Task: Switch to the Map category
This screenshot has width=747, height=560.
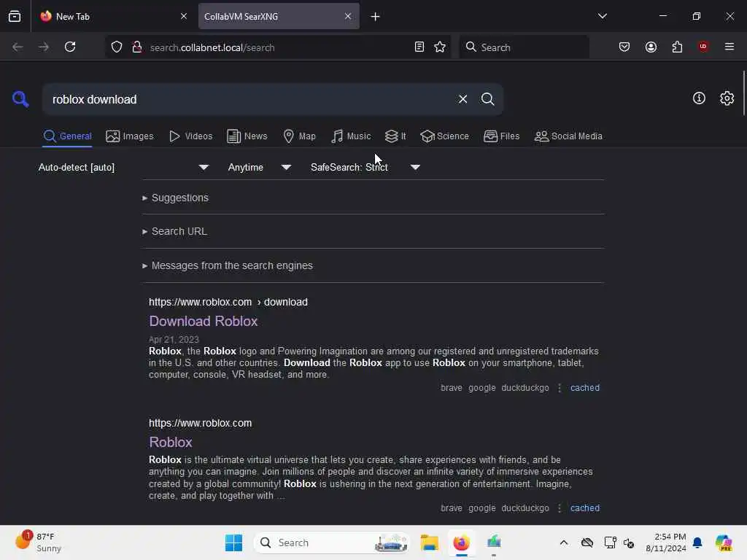Action: 299,136
